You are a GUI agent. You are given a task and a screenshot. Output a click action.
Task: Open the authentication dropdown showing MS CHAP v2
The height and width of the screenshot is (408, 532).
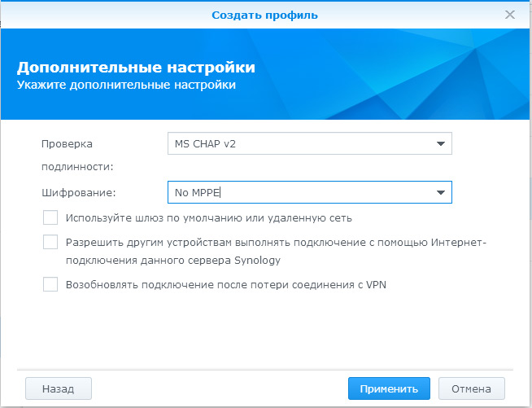click(x=310, y=143)
